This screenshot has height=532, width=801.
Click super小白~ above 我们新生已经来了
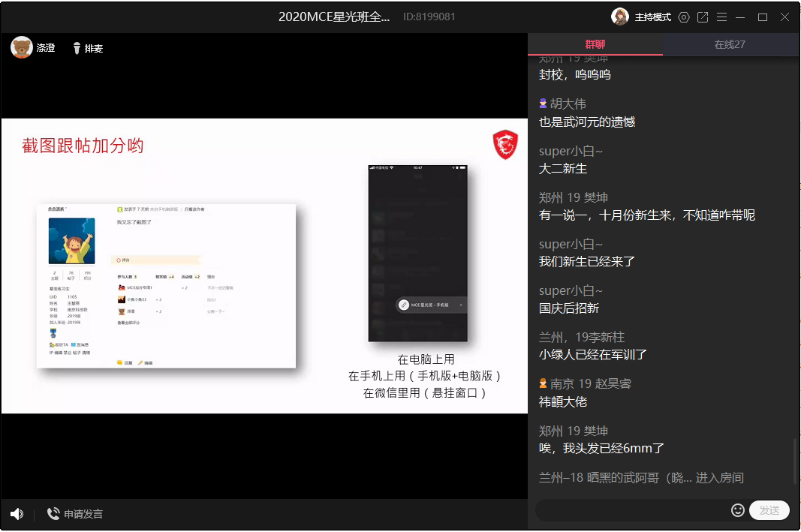[x=571, y=244]
